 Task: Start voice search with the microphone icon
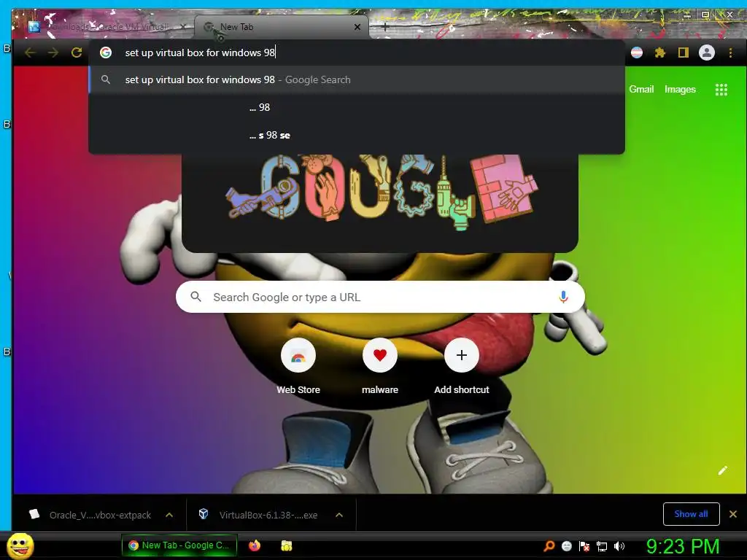pos(563,297)
